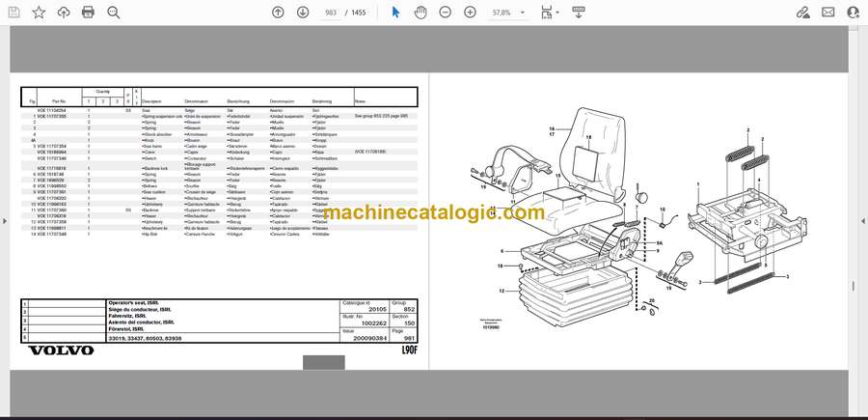Bookmark this document with the star icon
Image resolution: width=868 pixels, height=420 pixels.
(x=39, y=13)
